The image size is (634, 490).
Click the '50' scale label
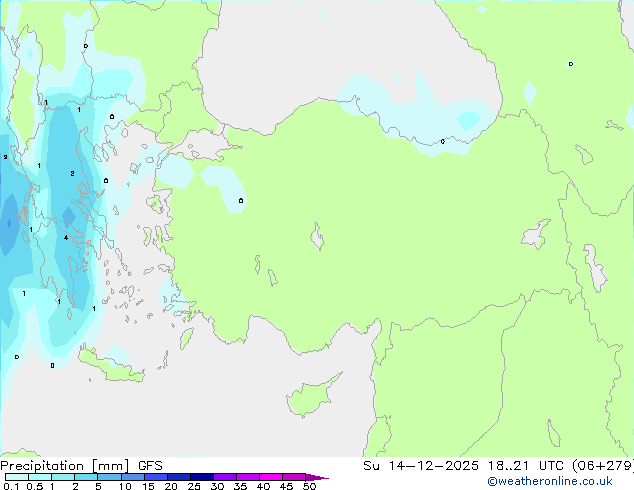point(309,486)
